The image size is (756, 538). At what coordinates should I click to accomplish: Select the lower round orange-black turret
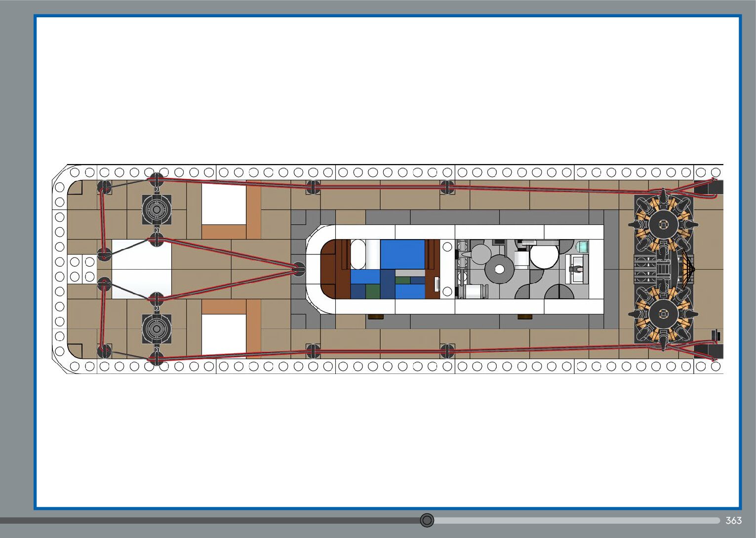662,314
